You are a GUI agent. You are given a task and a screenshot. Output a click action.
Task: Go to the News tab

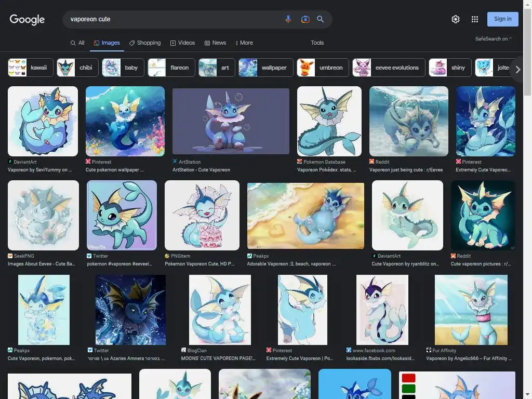[215, 43]
